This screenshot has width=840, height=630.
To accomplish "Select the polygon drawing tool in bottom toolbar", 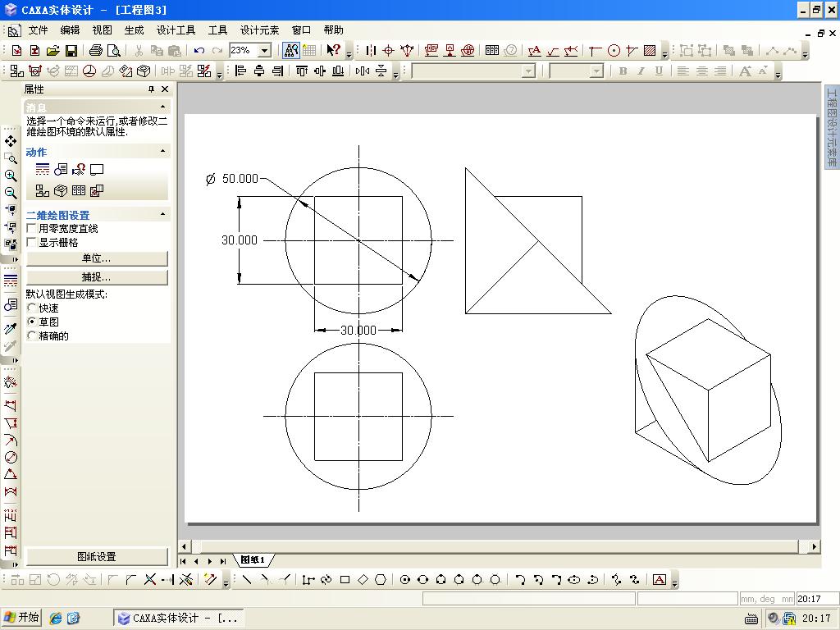I will coord(381,580).
